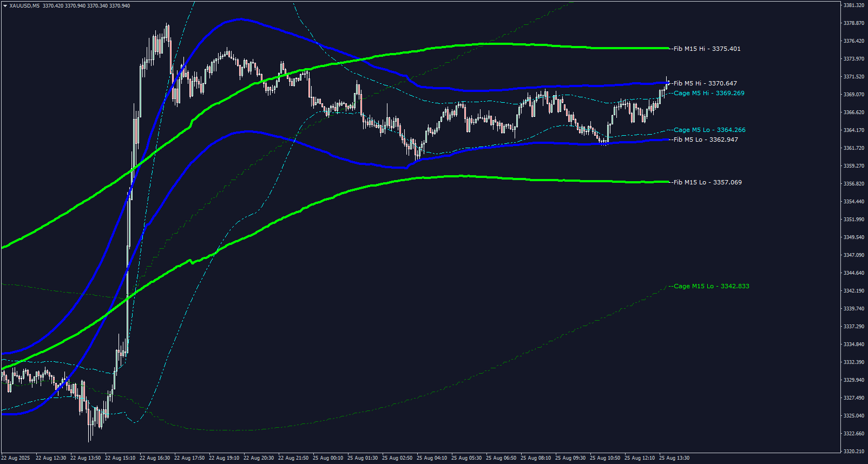Click the Cage M15 Lo 3342.833 label
This screenshot has height=464, width=868.
[x=712, y=286]
